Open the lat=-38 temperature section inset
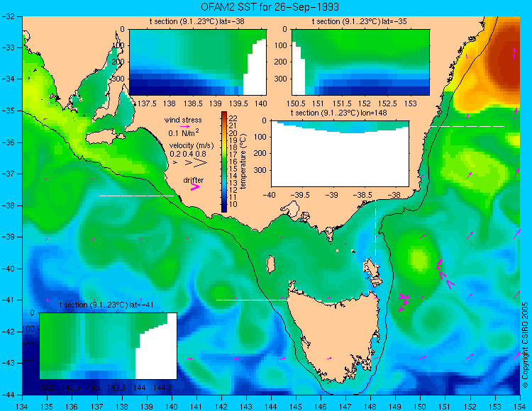This screenshot has height=411, width=532. [x=198, y=62]
